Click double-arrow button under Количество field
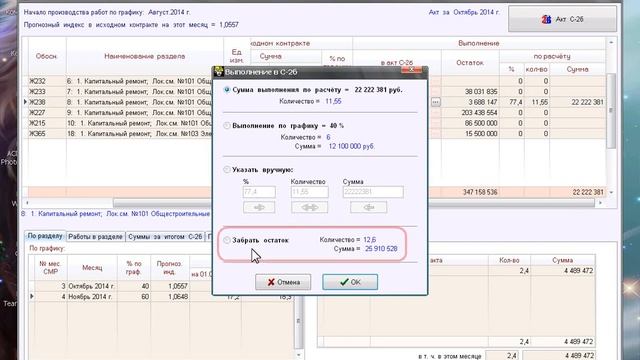The width and height of the screenshot is (640, 360). click(x=309, y=207)
